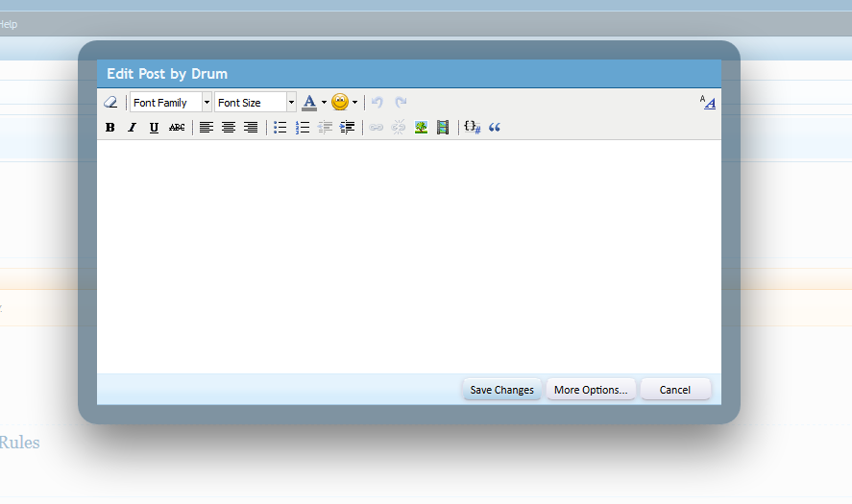
Task: Wrap quote tags with the quotation icon
Action: pyautogui.click(x=495, y=127)
